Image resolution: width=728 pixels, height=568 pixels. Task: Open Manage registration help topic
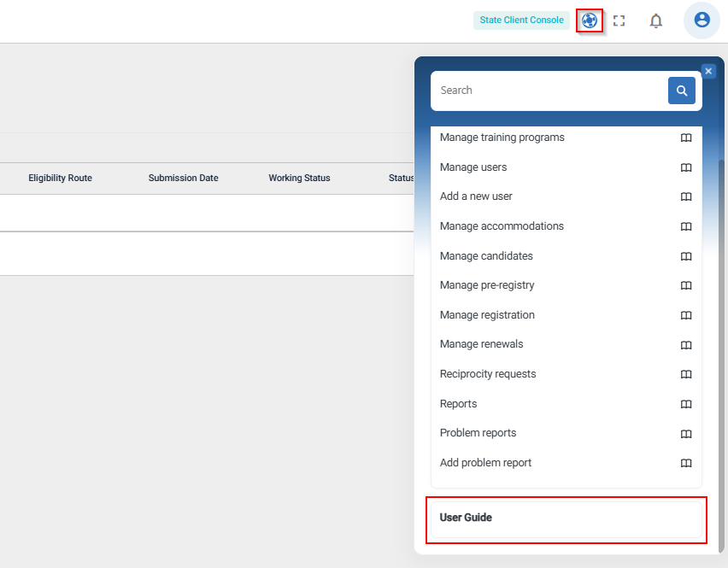click(x=487, y=314)
